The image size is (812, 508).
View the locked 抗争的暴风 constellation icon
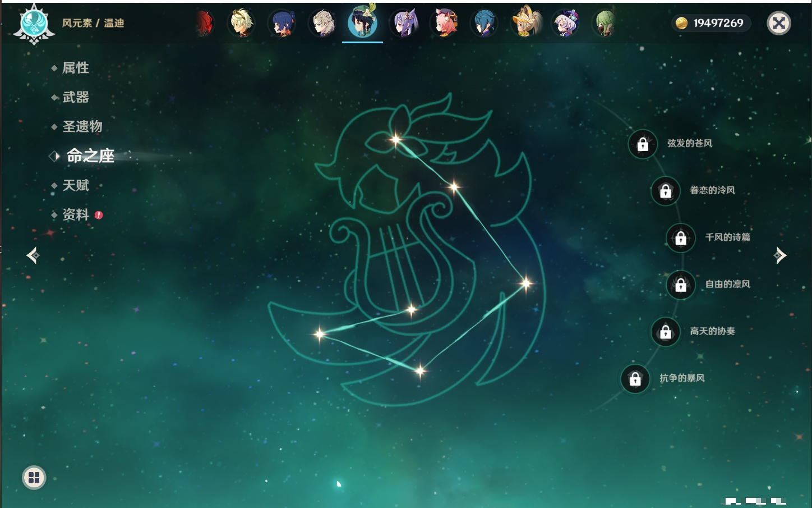pyautogui.click(x=635, y=379)
